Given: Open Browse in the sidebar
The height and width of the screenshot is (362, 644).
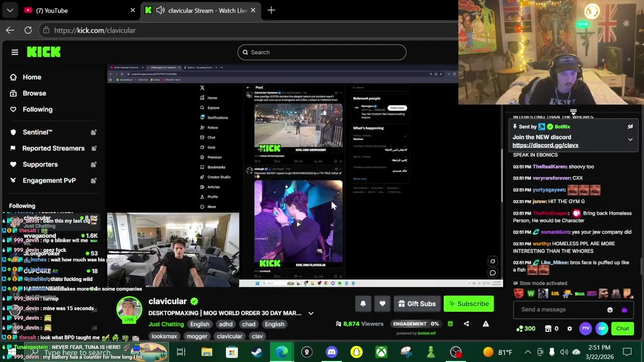Looking at the screenshot, I should tap(34, 93).
